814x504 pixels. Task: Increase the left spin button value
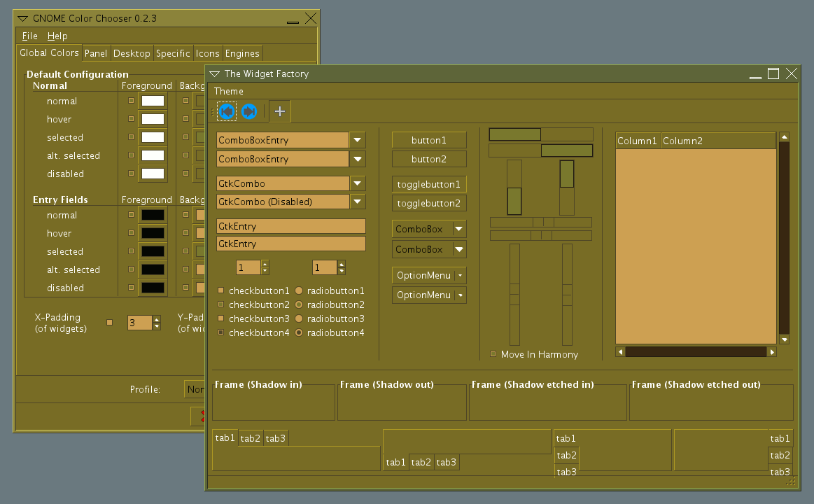(265, 264)
